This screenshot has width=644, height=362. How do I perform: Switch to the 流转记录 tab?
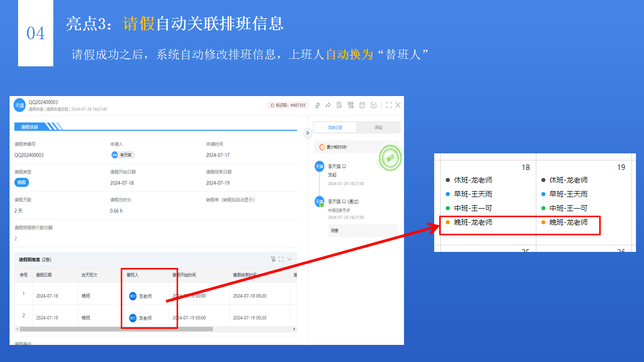[334, 127]
